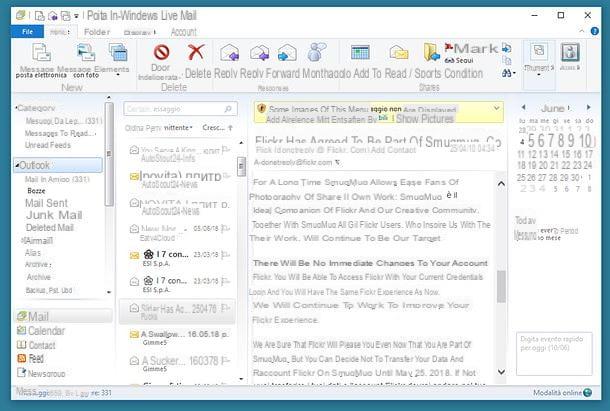Collapse the Category quick views section
This screenshot has height=411, width=610.
pyautogui.click(x=16, y=107)
